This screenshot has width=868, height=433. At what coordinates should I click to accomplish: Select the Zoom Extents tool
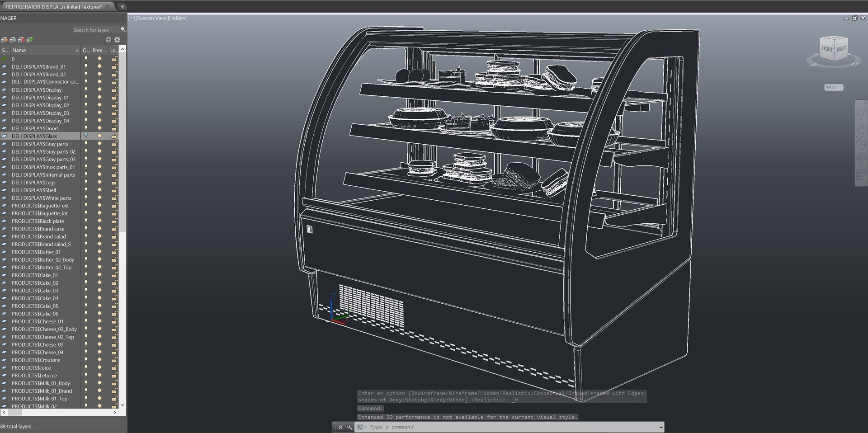click(860, 142)
